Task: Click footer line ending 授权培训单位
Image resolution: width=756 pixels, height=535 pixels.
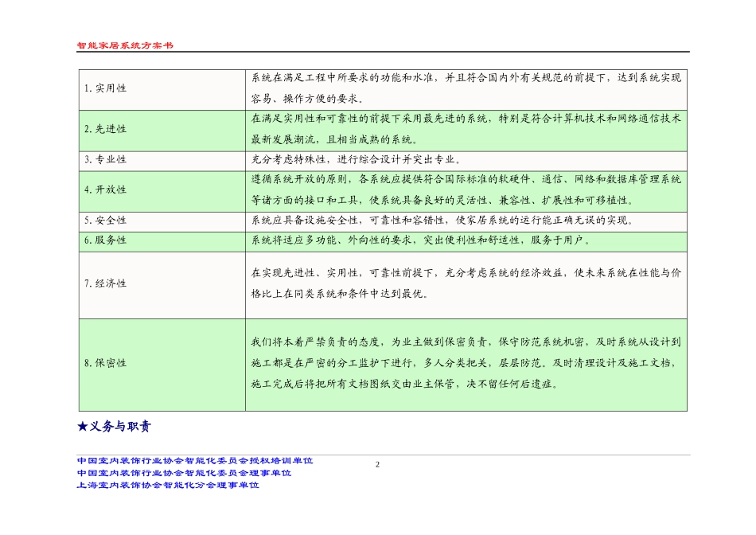Action: (195, 461)
